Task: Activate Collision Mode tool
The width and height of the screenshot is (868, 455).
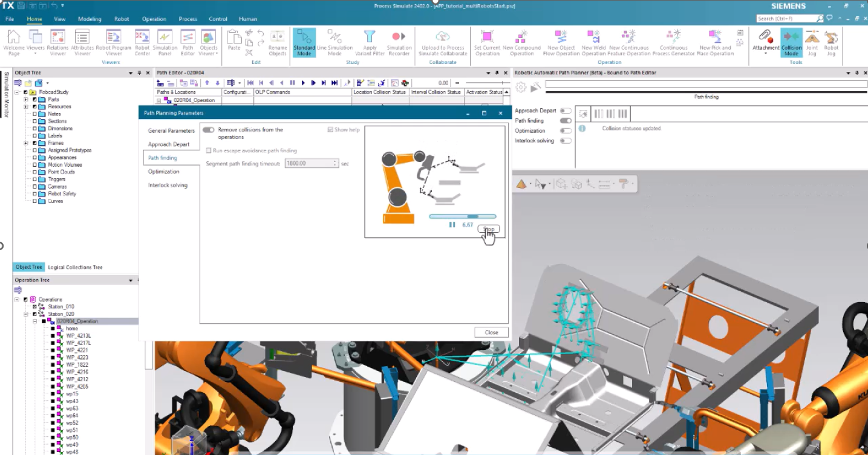Action: 791,42
